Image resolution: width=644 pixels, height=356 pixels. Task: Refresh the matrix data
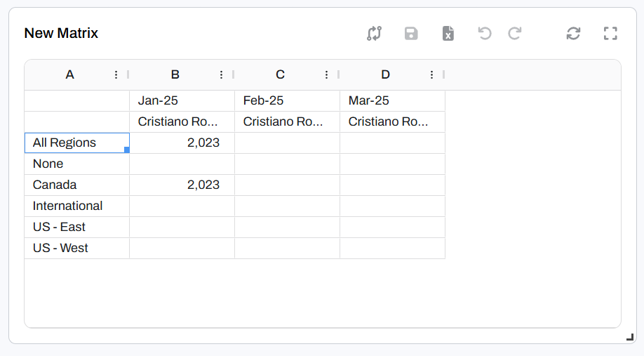click(x=573, y=33)
